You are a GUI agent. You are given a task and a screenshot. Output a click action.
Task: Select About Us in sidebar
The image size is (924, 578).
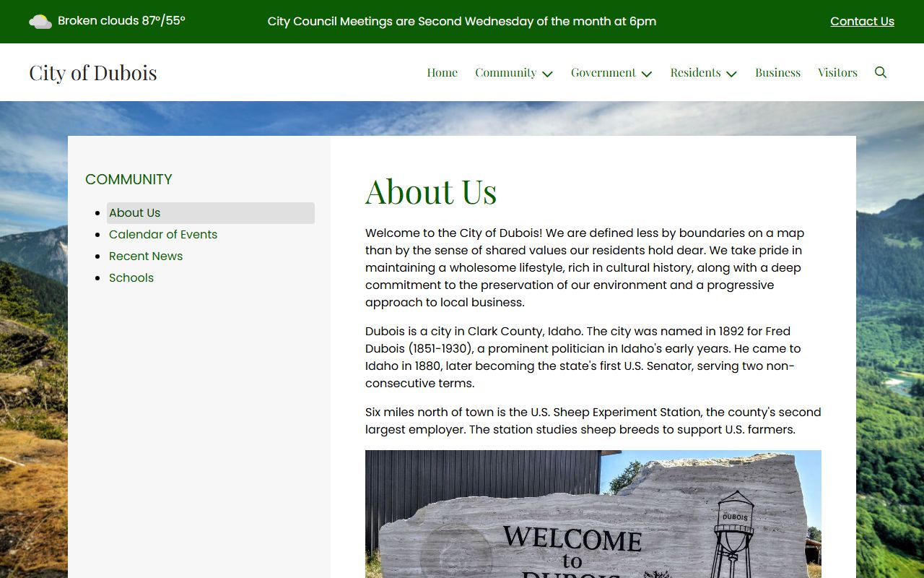tap(211, 213)
